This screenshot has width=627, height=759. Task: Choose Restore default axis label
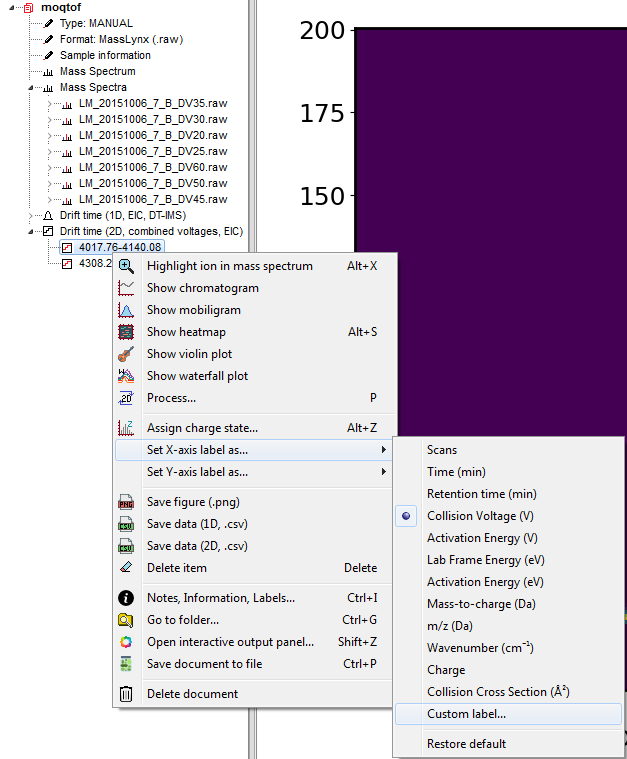(466, 744)
